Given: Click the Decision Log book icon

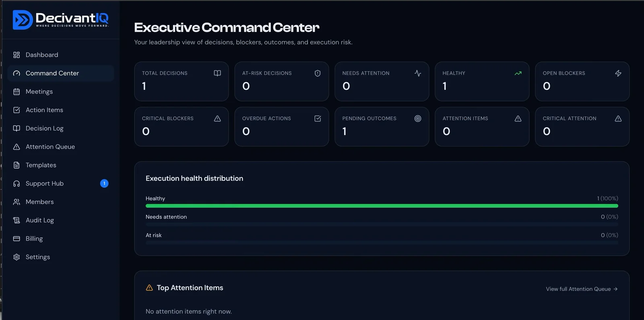Looking at the screenshot, I should coord(17,128).
